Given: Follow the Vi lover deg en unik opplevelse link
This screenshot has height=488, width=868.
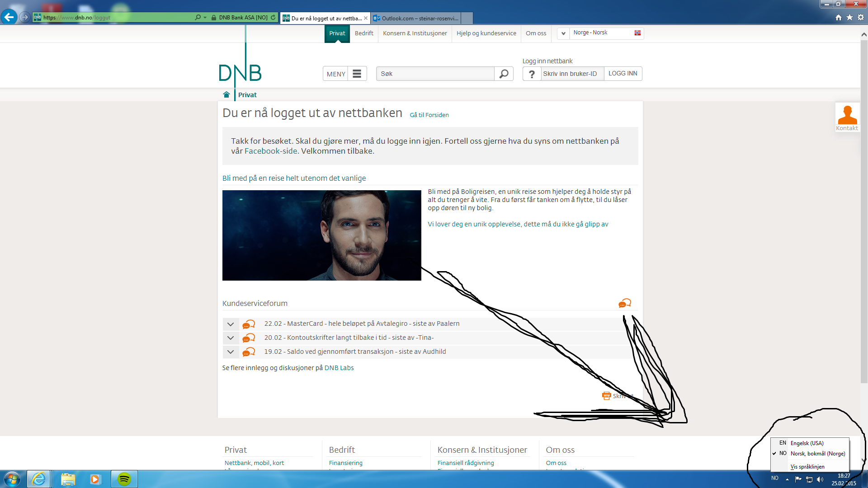Looking at the screenshot, I should pos(518,225).
